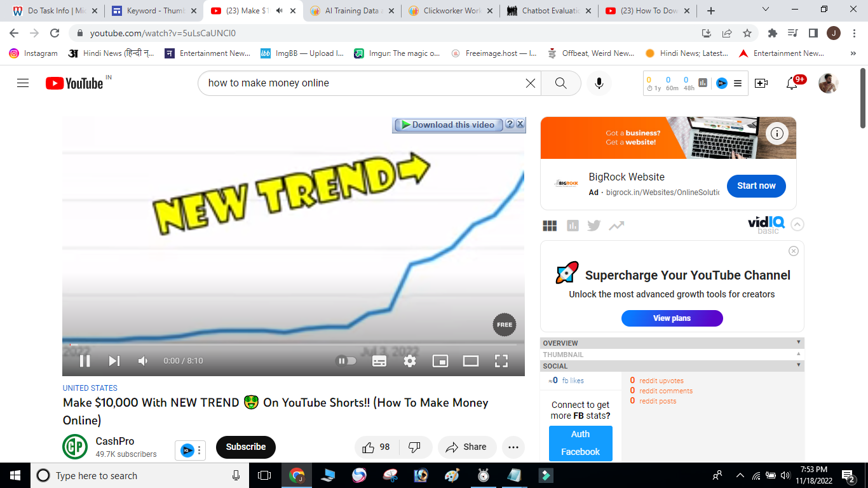The height and width of the screenshot is (488, 868).
Task: Select the vidIQ bar chart panel icon
Action: (x=573, y=226)
